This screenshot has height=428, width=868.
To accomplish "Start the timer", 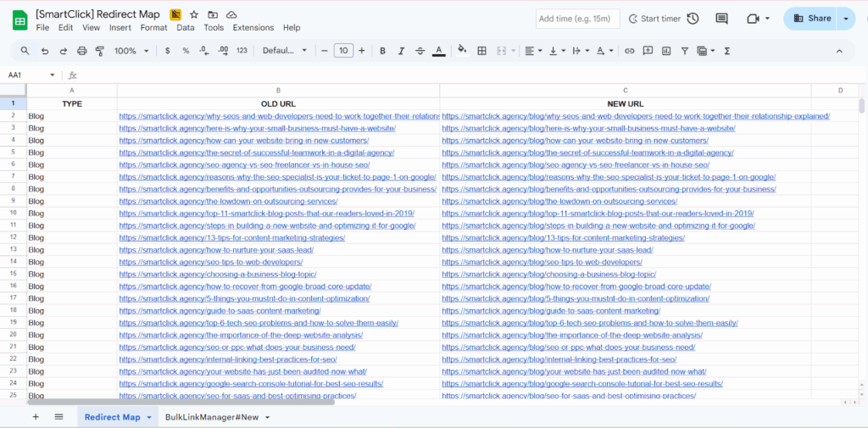I will 654,19.
